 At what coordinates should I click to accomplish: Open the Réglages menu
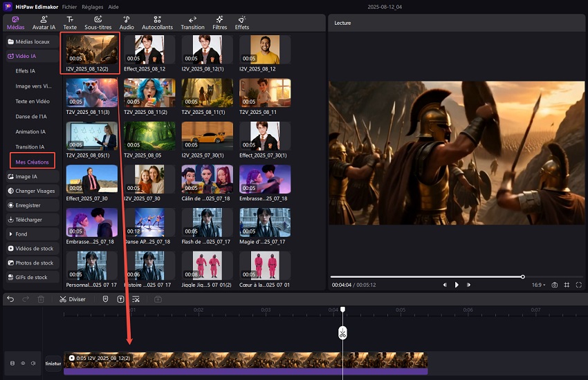(x=92, y=7)
